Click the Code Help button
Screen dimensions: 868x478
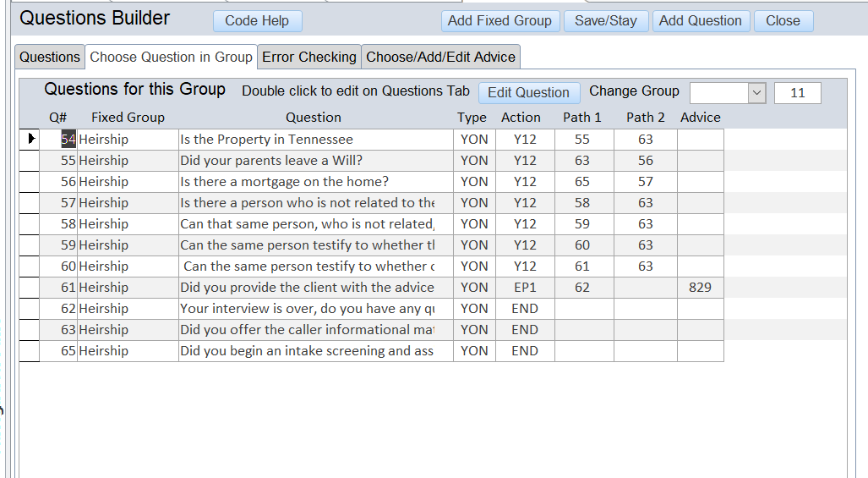257,21
